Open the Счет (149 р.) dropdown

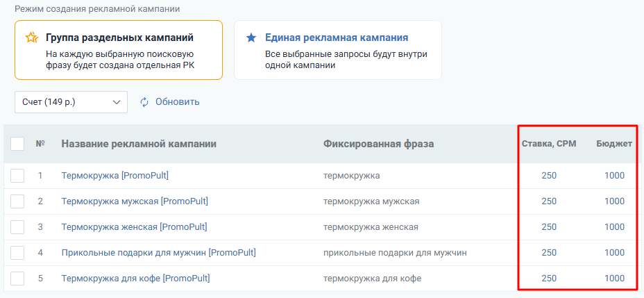click(x=71, y=102)
